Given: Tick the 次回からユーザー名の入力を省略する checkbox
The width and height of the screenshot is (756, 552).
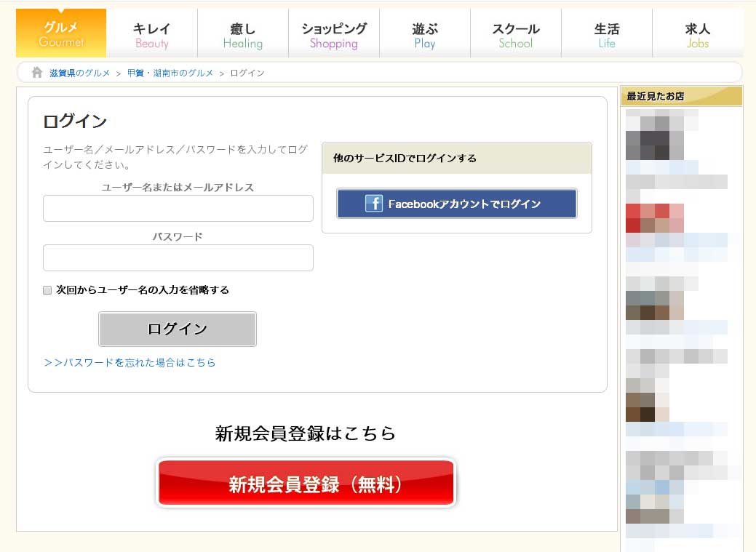Looking at the screenshot, I should (47, 290).
